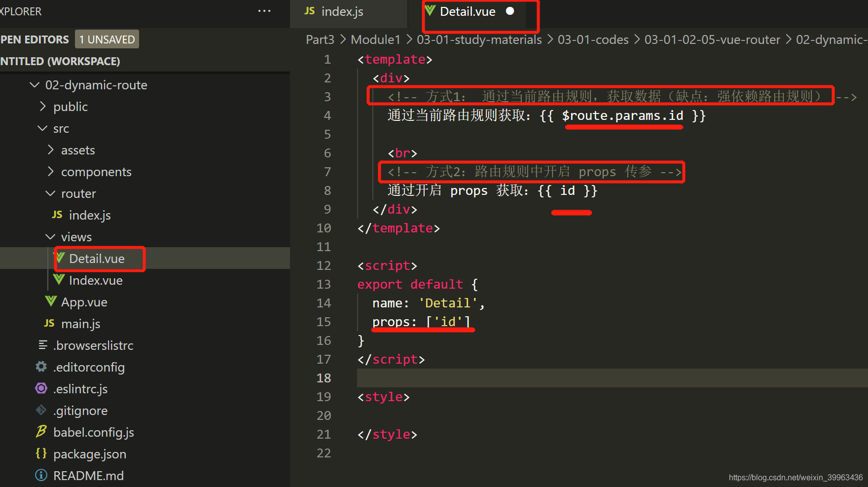Open Explorer more actions ellipsis menu

264,11
